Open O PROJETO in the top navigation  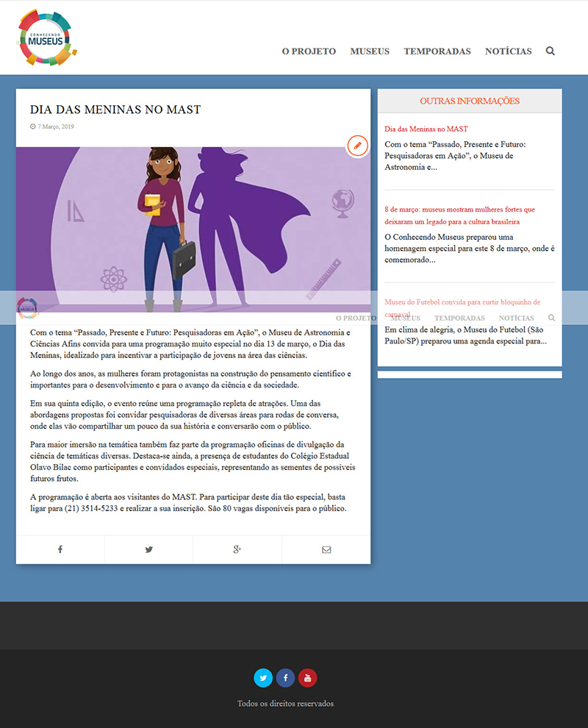click(309, 51)
